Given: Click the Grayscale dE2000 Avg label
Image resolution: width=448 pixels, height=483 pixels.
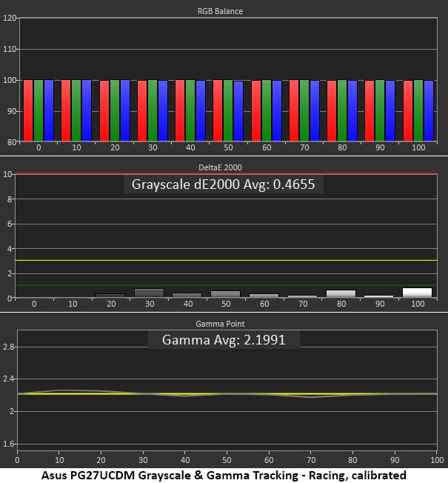Looking at the screenshot, I should (223, 184).
